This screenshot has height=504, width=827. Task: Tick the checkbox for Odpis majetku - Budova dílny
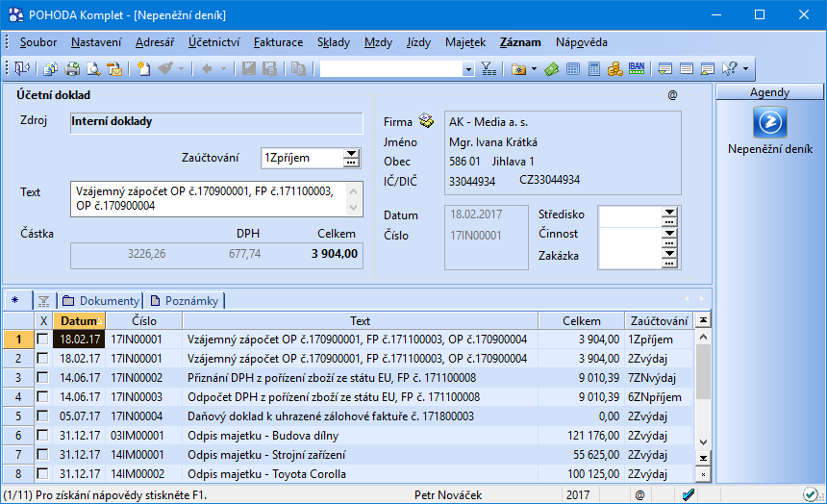(x=42, y=436)
